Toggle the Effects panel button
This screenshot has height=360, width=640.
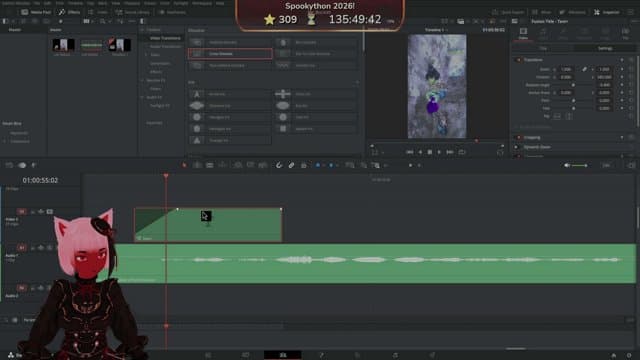point(69,12)
